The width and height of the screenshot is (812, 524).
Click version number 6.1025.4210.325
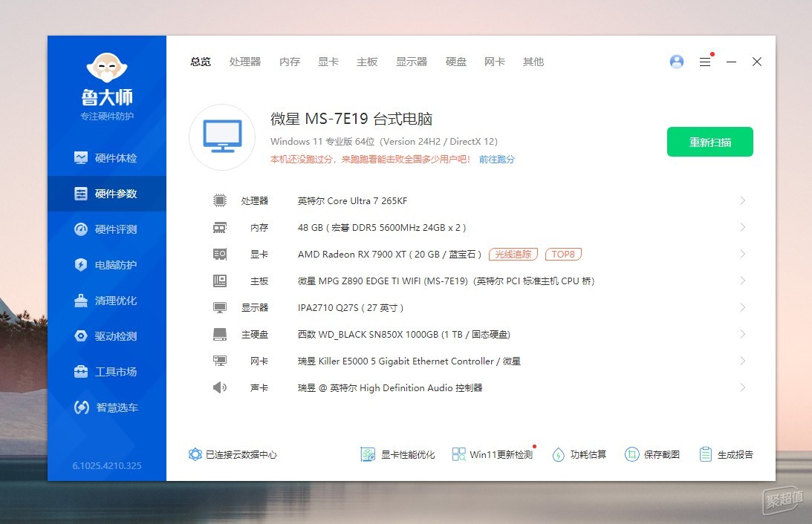(107, 465)
